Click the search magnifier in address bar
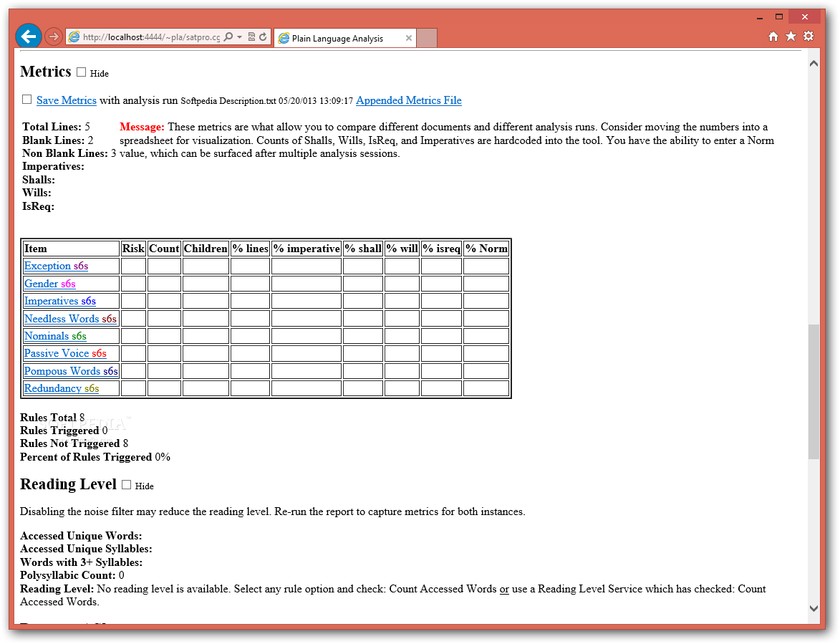840x644 pixels. click(x=228, y=37)
